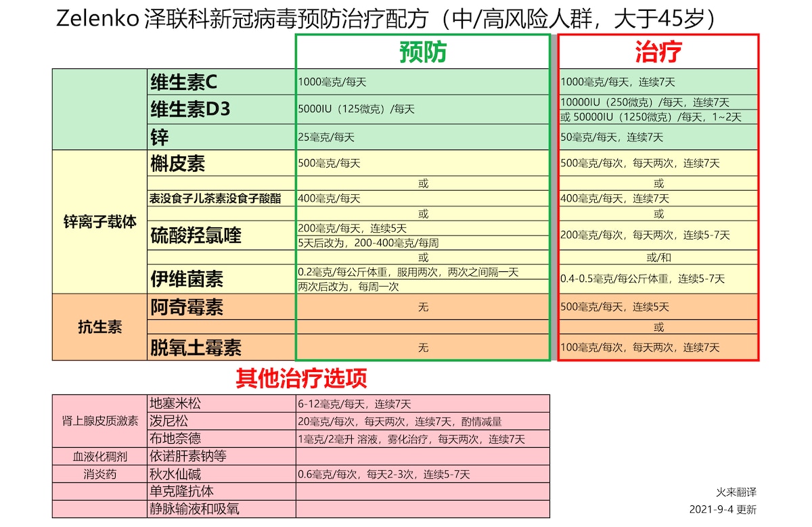Select the 消炎药 category cell
Image resolution: width=812 pixels, height=527 pixels.
tap(99, 474)
